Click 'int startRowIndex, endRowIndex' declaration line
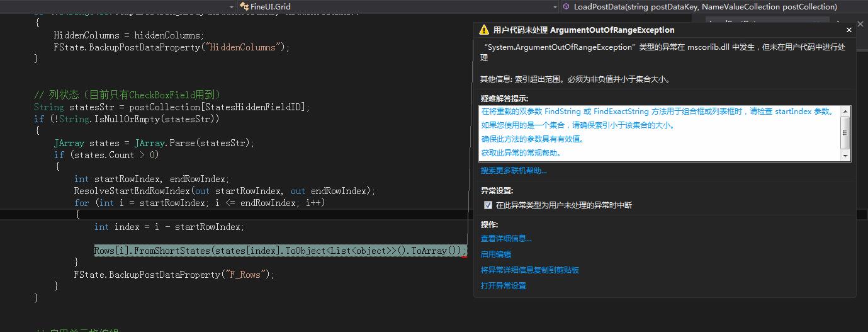Viewport: 868px width, 332px height. tap(152, 179)
